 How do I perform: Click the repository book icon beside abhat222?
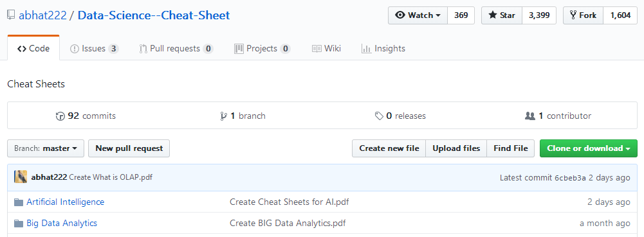pos(11,15)
